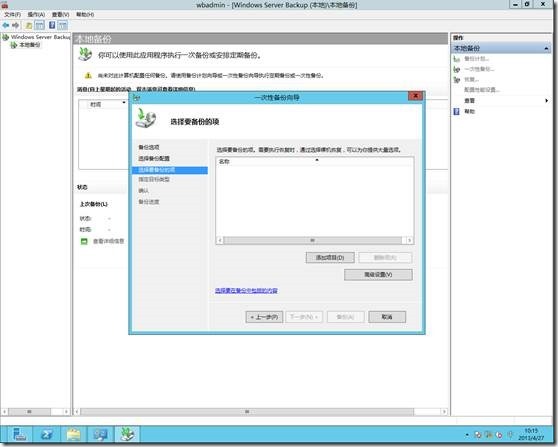Click the right arrow of the wizard list scrollbar
The height and width of the screenshot is (447, 558).
coord(409,240)
